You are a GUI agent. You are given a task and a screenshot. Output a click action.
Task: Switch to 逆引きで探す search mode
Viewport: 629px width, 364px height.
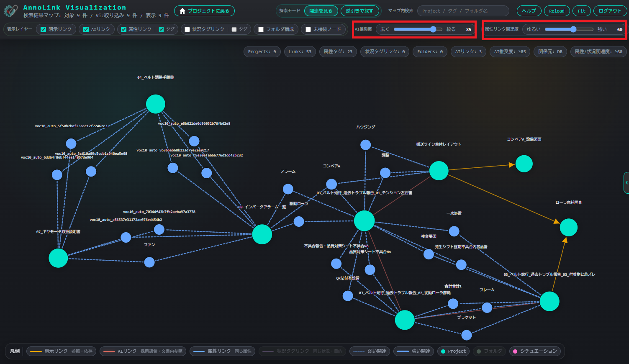coord(359,11)
